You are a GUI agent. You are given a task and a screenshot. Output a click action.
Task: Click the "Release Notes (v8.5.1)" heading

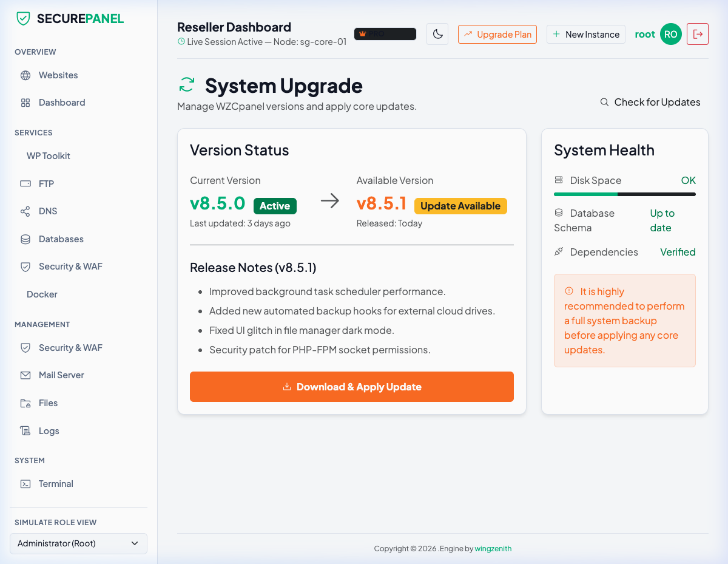pyautogui.click(x=253, y=268)
